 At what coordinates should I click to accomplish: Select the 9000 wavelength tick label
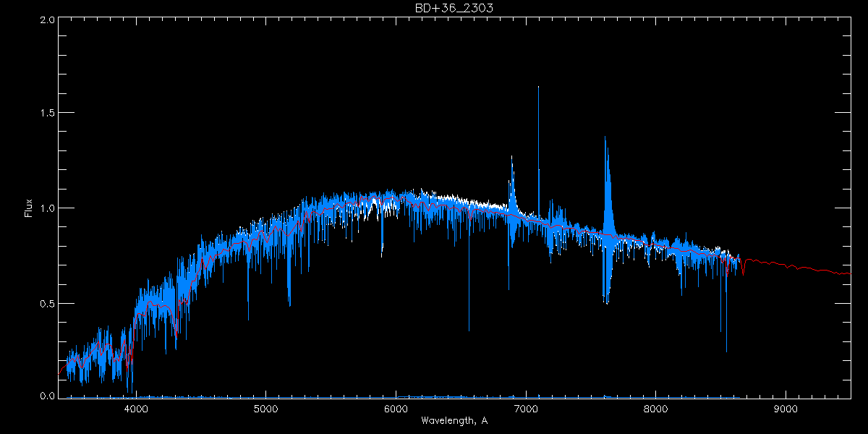tap(786, 407)
